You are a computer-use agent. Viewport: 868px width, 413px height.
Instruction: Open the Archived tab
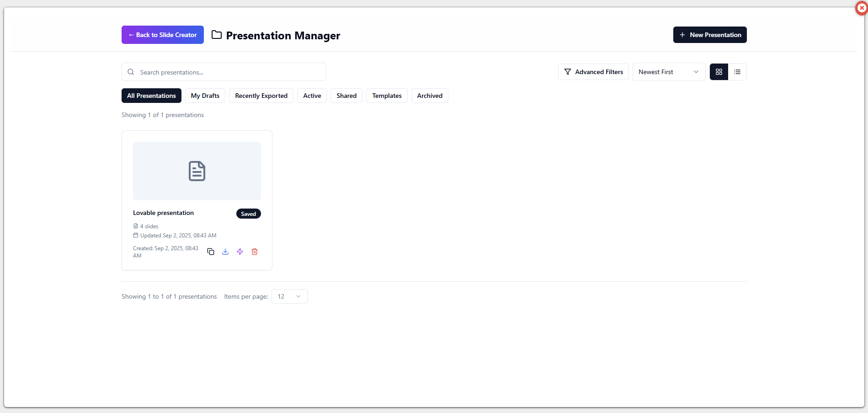pos(429,96)
